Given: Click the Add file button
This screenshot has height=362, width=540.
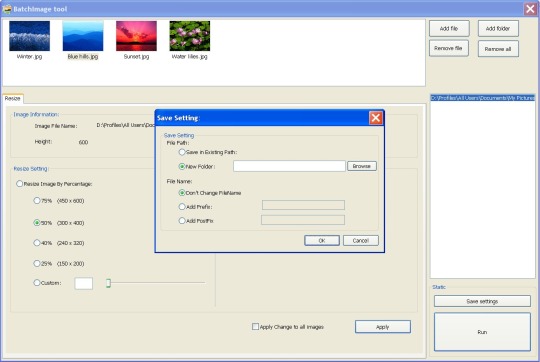Looking at the screenshot, I should (x=449, y=29).
